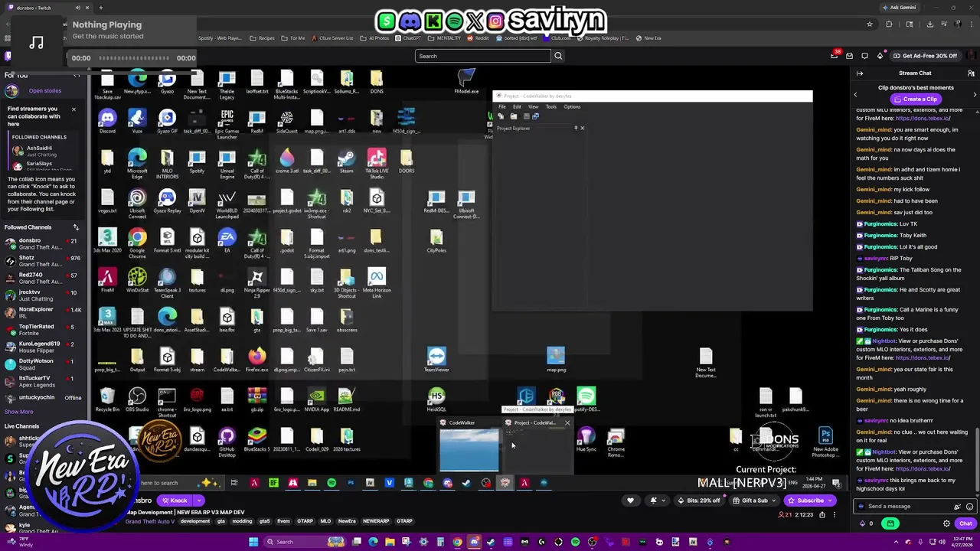Focus the Twitch search field
Screen dimensions: 980x551
click(482, 56)
